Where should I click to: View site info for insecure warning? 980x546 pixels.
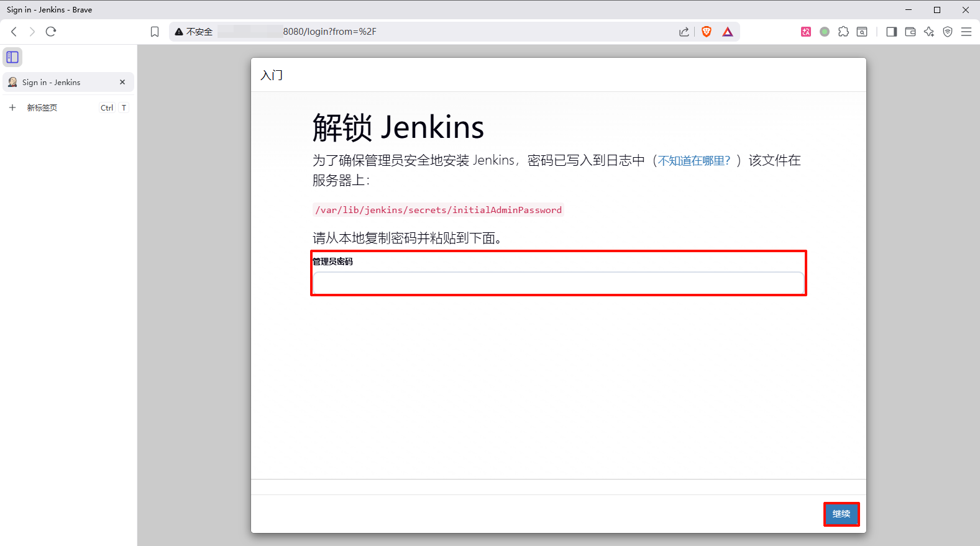[193, 32]
